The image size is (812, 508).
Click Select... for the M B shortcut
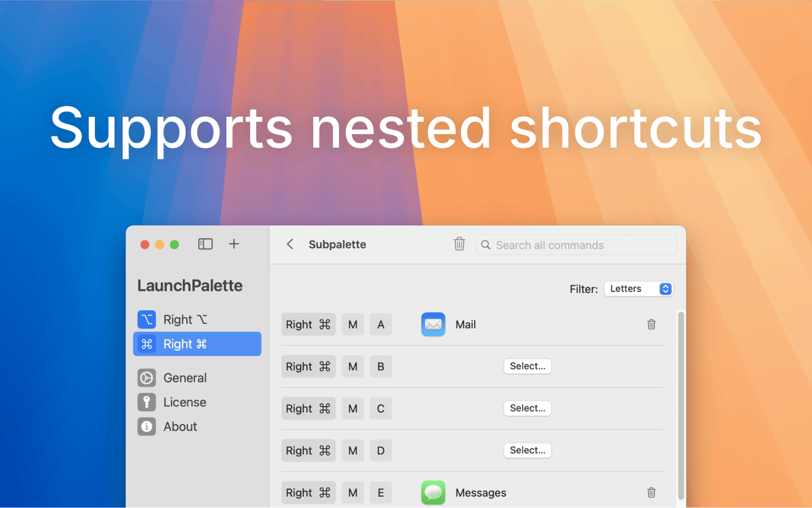(x=527, y=366)
